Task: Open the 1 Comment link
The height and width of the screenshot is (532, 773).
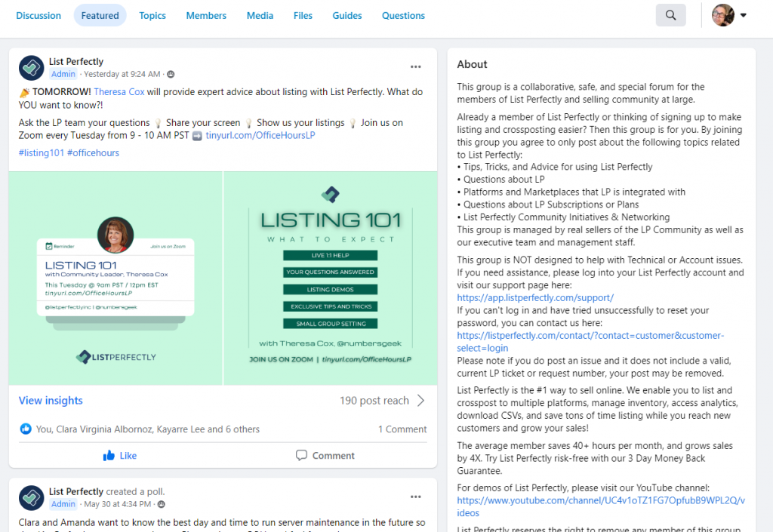Action: [402, 429]
